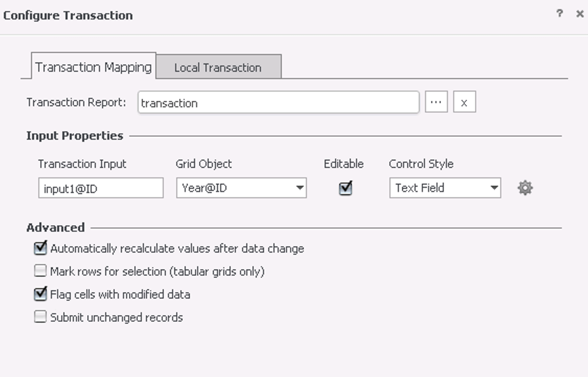Uncheck Flag cells with modified data
Screen dimensions: 588x377
tap(40, 294)
